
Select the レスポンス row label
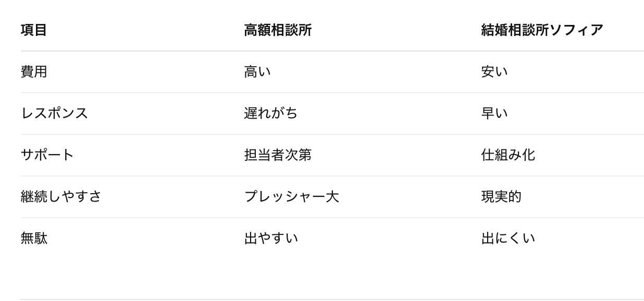tap(54, 114)
